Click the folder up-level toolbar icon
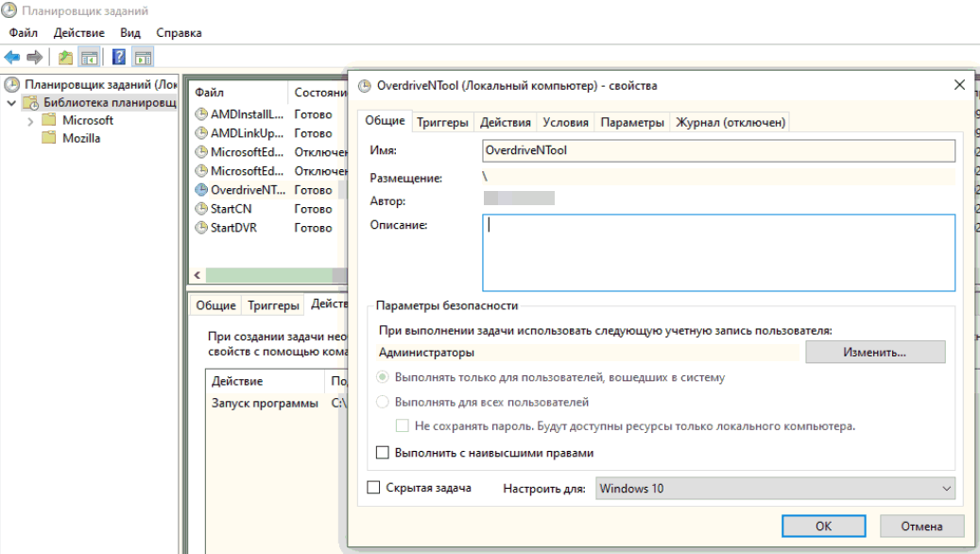Image resolution: width=980 pixels, height=554 pixels. (x=65, y=58)
